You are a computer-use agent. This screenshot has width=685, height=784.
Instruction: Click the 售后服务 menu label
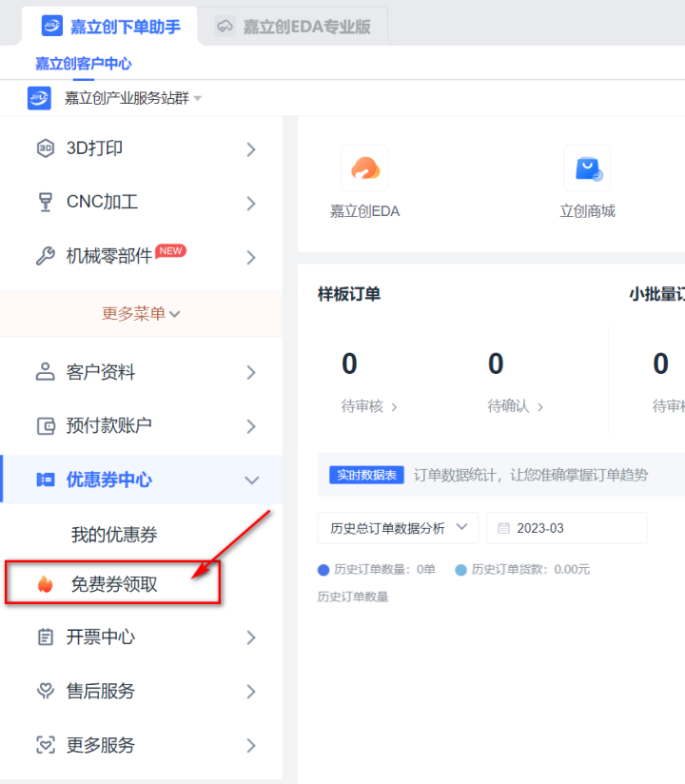101,691
